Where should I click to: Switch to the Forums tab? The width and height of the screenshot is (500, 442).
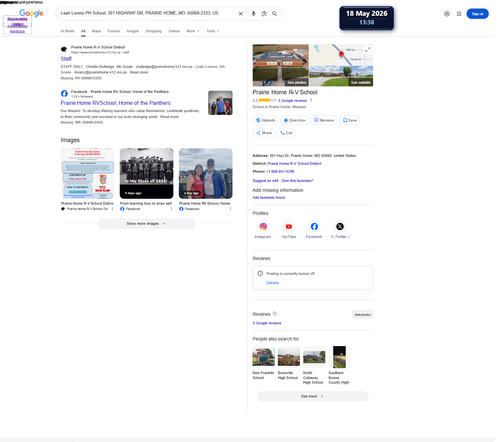pyautogui.click(x=114, y=31)
